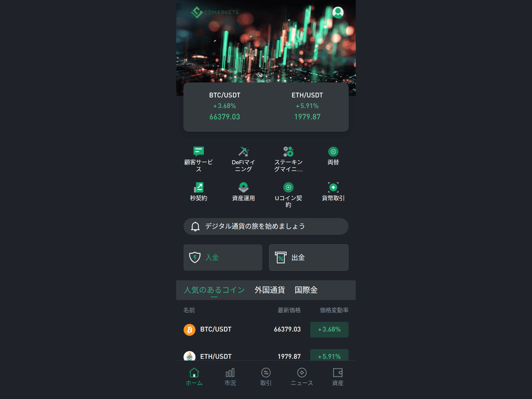Switch to the 外国通貨 tab

[270, 290]
